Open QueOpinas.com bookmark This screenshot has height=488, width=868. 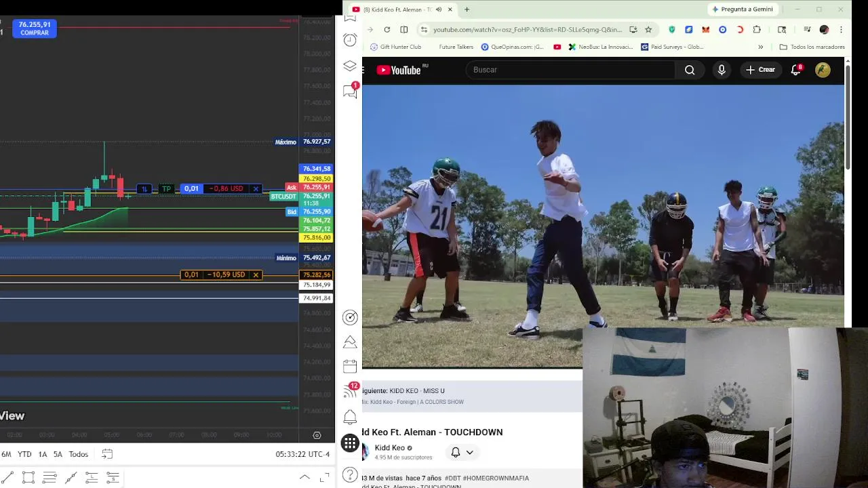pos(512,47)
